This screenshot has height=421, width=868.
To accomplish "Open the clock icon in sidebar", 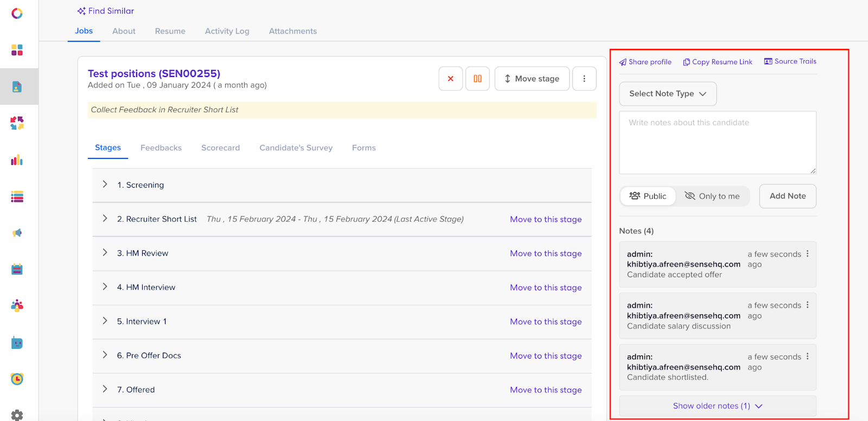I will pos(17,379).
